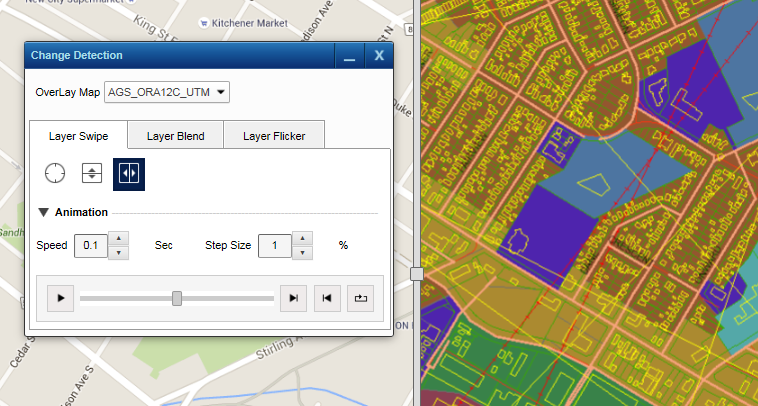Decrease the Step Size value
The width and height of the screenshot is (758, 406).
pos(302,252)
